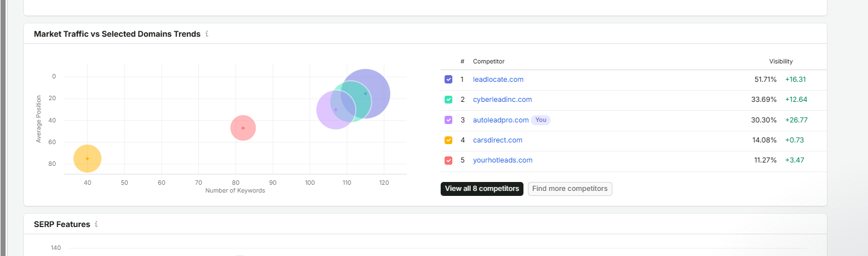Click the +26.77 change value
This screenshot has height=256, width=868.
coord(796,120)
